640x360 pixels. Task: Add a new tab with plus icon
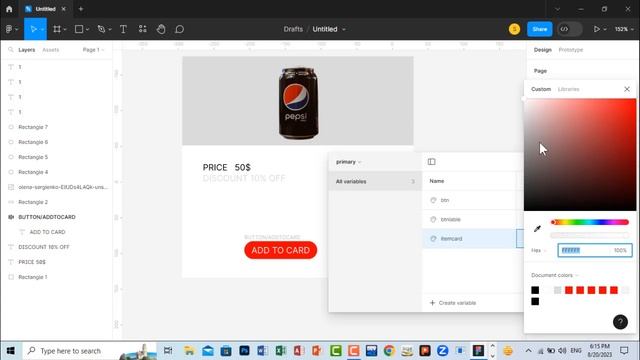click(x=81, y=9)
